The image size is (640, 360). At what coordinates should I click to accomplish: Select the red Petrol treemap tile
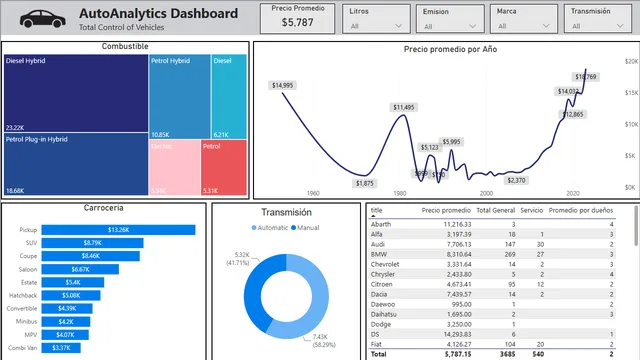[x=224, y=167]
